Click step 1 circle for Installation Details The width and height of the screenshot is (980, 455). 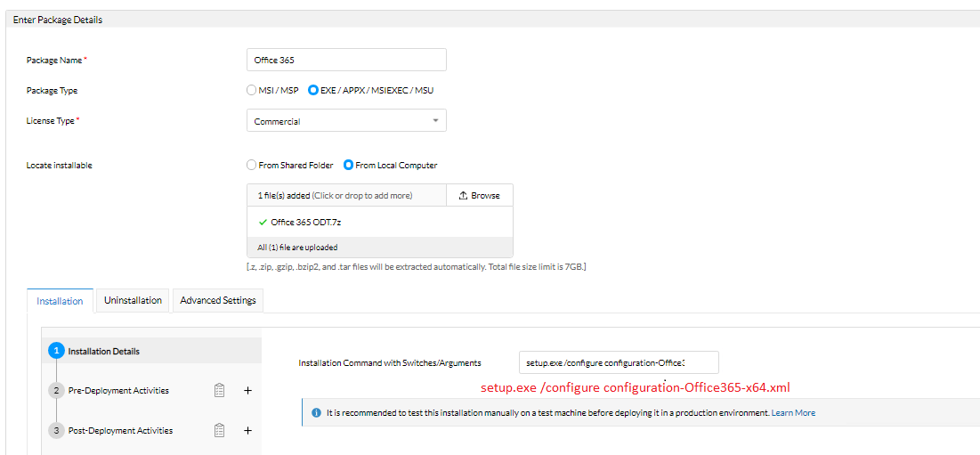pos(56,351)
